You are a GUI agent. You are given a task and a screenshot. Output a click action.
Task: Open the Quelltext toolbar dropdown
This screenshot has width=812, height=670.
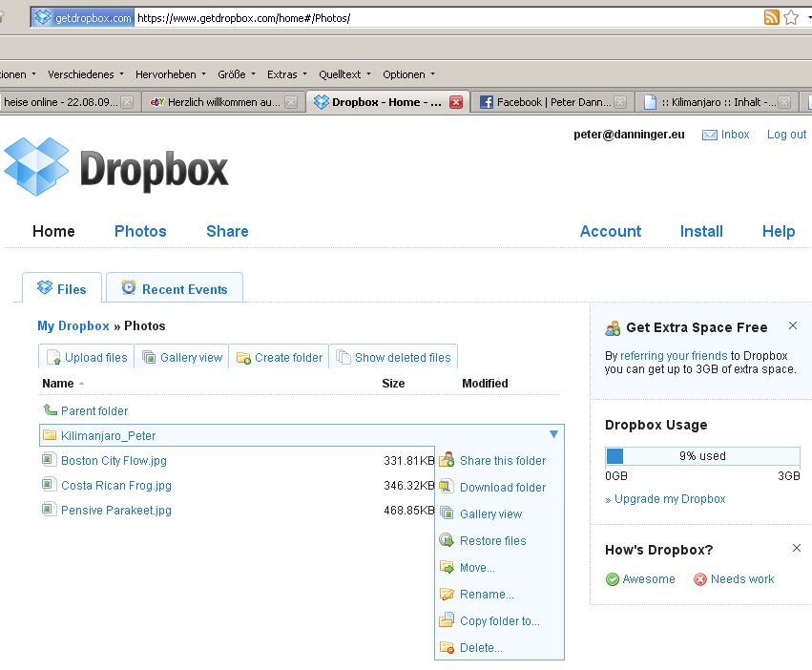click(344, 74)
